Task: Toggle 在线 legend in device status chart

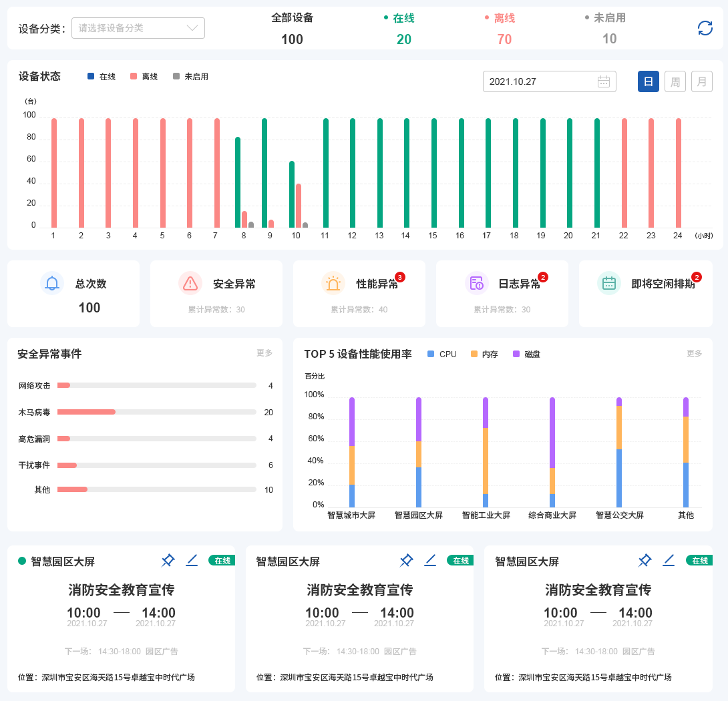Action: [102, 77]
